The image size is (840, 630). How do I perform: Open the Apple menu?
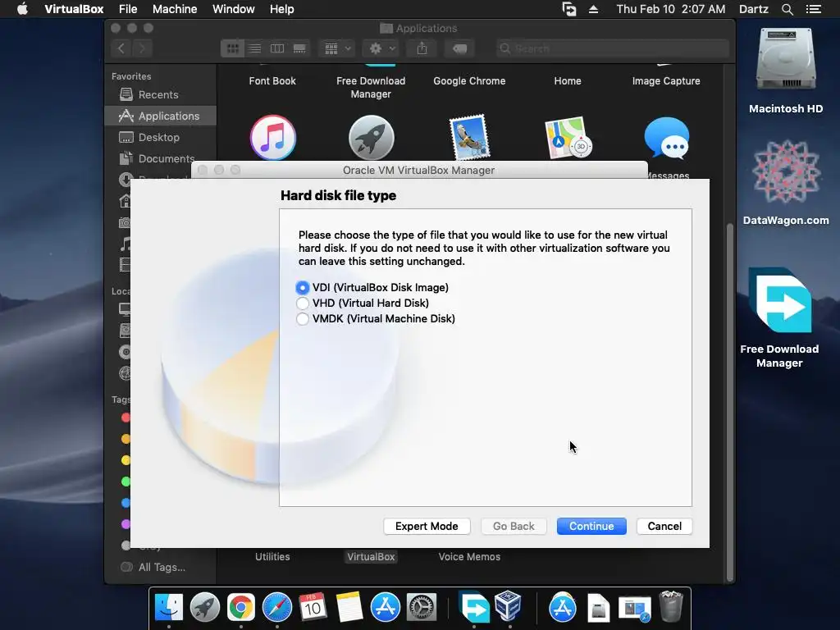22,9
